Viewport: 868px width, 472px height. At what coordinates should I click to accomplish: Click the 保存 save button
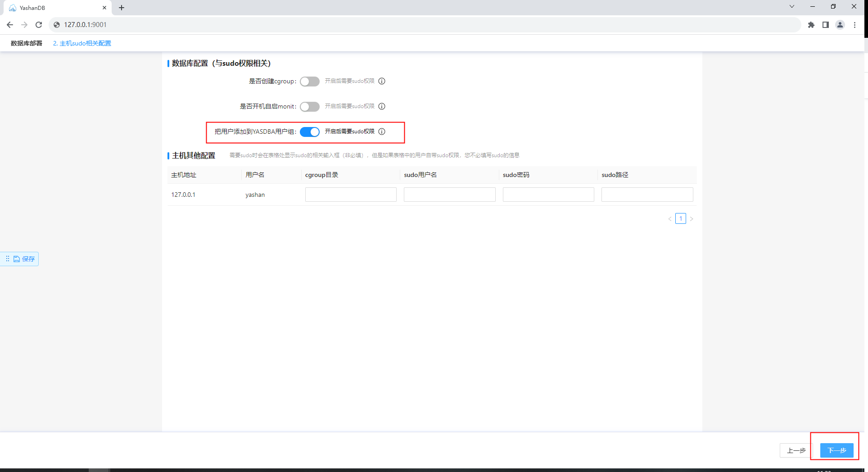(x=24, y=259)
